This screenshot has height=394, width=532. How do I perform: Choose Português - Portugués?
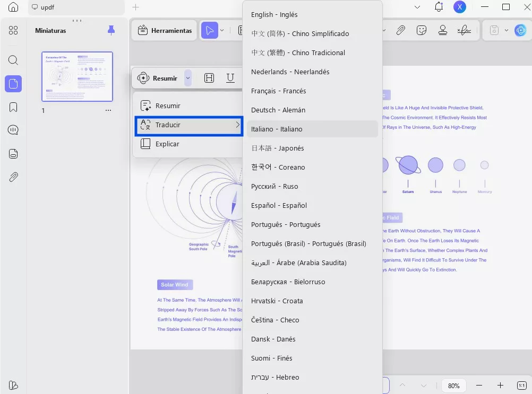[x=312, y=225]
